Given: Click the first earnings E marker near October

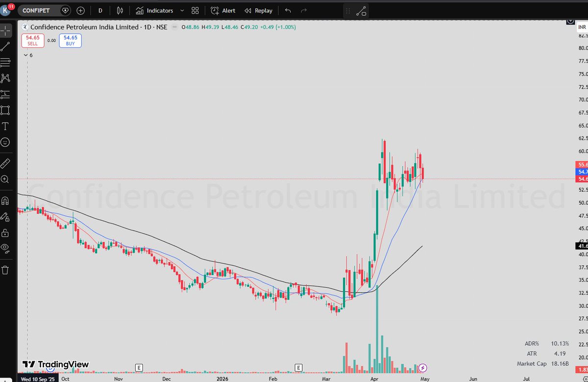Looking at the screenshot, I should 139,367.
